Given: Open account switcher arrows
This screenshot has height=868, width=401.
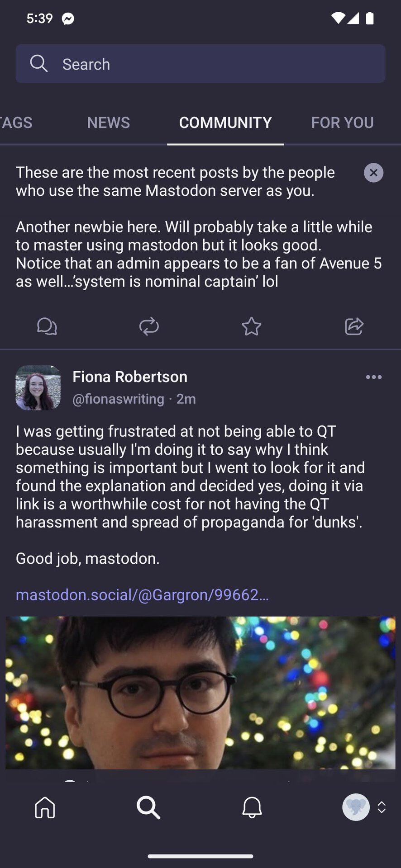Looking at the screenshot, I should coord(382,807).
